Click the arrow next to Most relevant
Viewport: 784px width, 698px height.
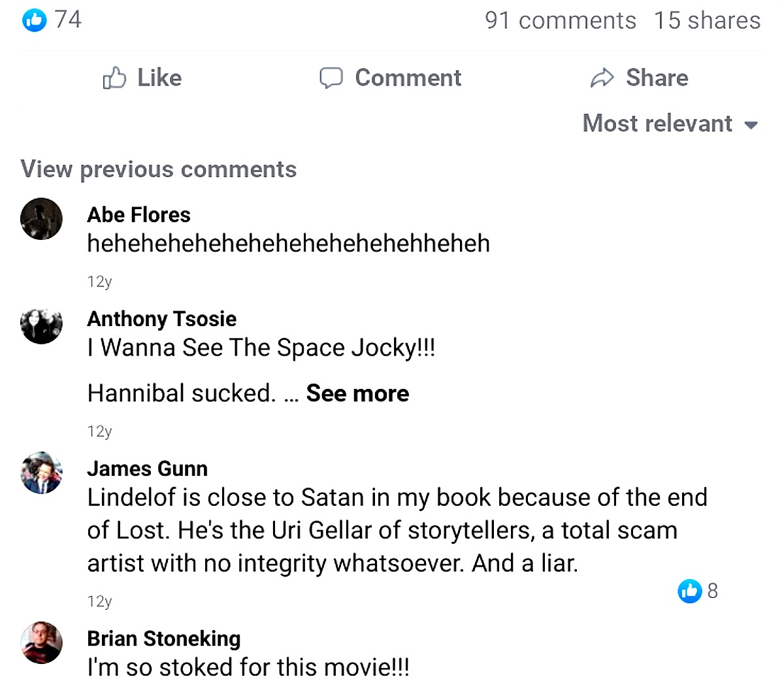751,125
